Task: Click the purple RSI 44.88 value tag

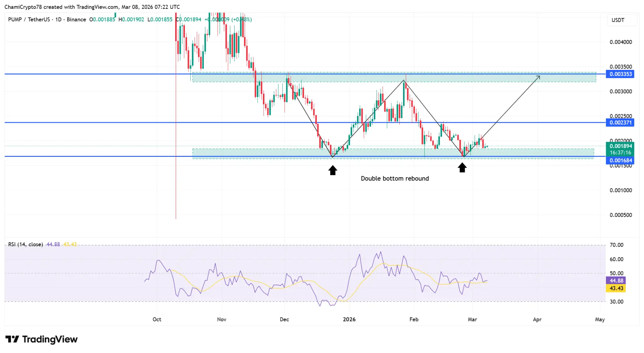Action: (616, 281)
